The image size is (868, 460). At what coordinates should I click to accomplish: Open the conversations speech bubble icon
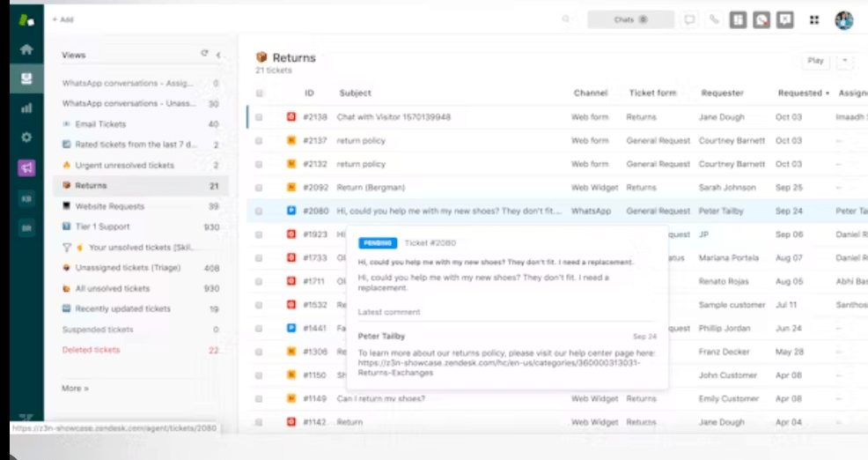click(690, 19)
